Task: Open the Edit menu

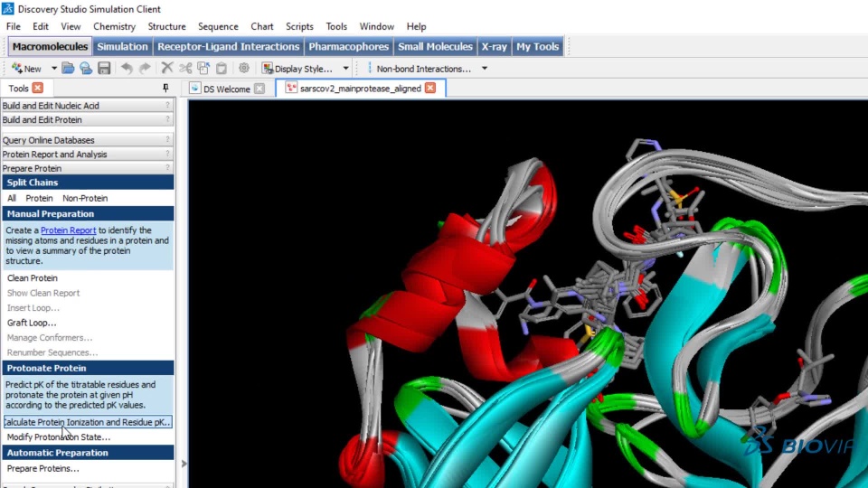Action: click(x=41, y=26)
